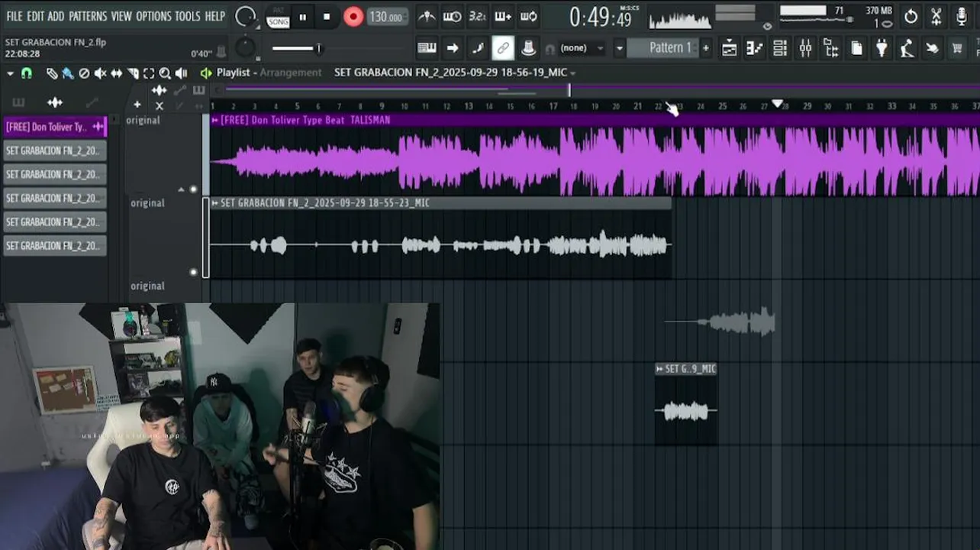Open the Channel rack window
Screen dimensions: 980x550
click(x=780, y=48)
